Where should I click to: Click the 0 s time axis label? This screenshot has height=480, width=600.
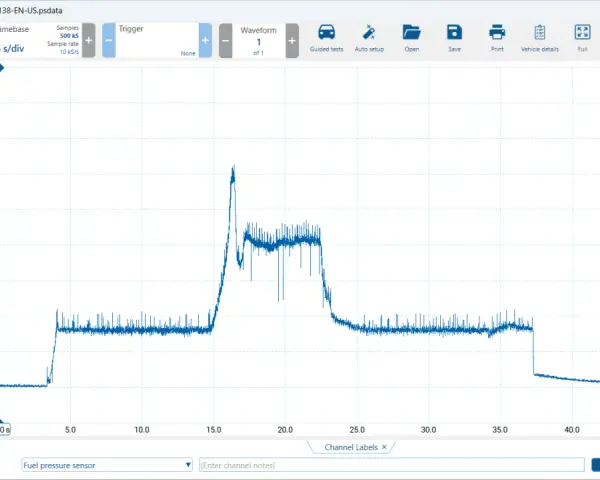[5, 429]
